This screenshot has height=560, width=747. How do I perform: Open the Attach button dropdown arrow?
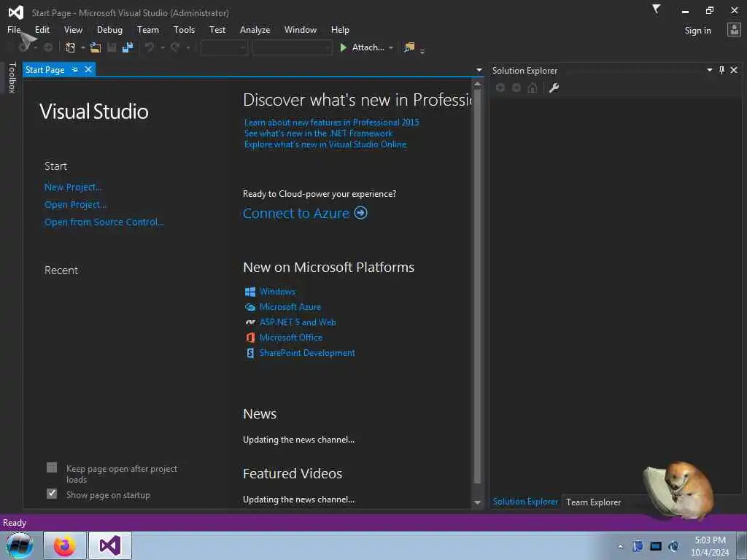[391, 47]
